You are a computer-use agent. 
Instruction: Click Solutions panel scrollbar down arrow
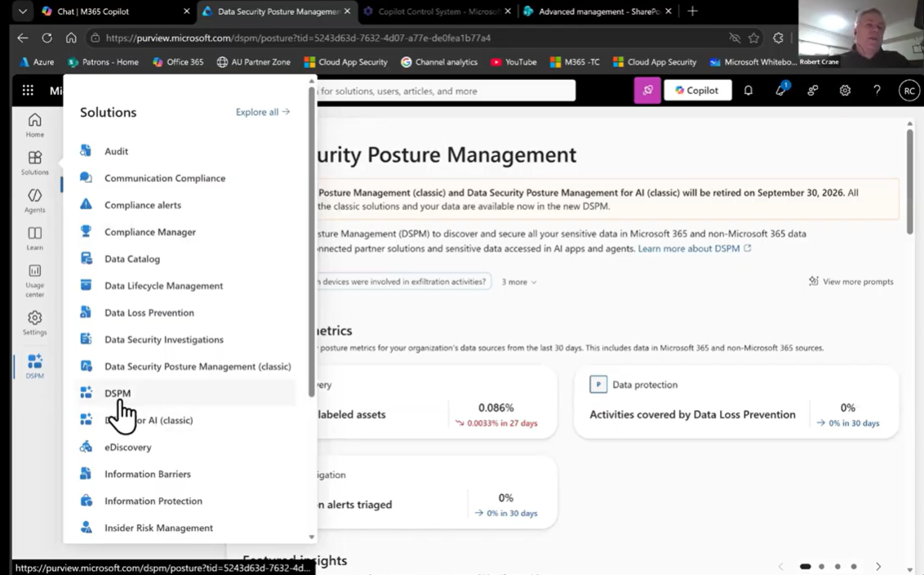click(x=312, y=537)
